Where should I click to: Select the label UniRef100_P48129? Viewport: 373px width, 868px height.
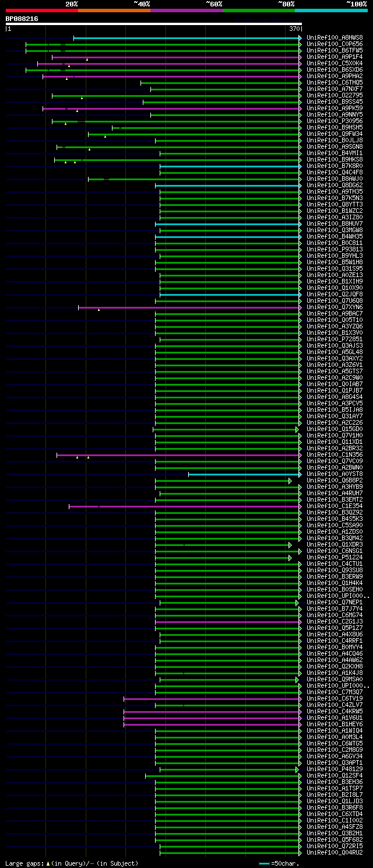[x=335, y=769]
